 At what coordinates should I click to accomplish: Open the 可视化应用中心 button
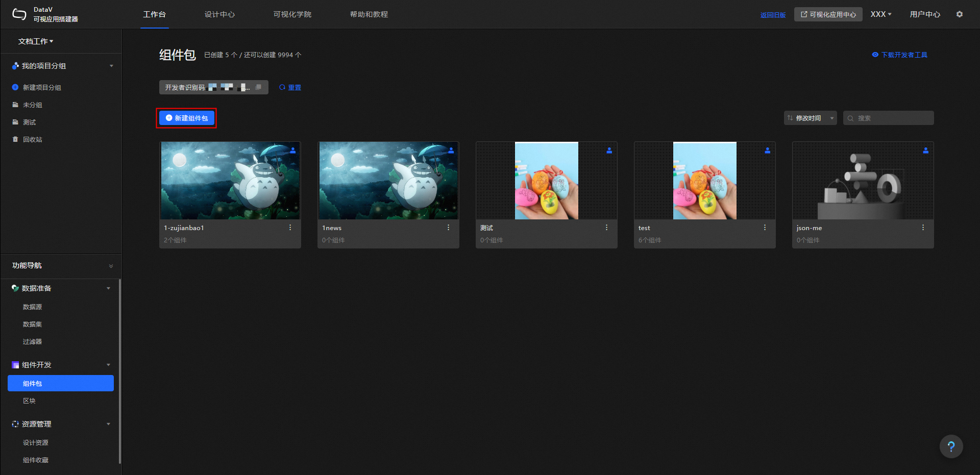pyautogui.click(x=828, y=14)
